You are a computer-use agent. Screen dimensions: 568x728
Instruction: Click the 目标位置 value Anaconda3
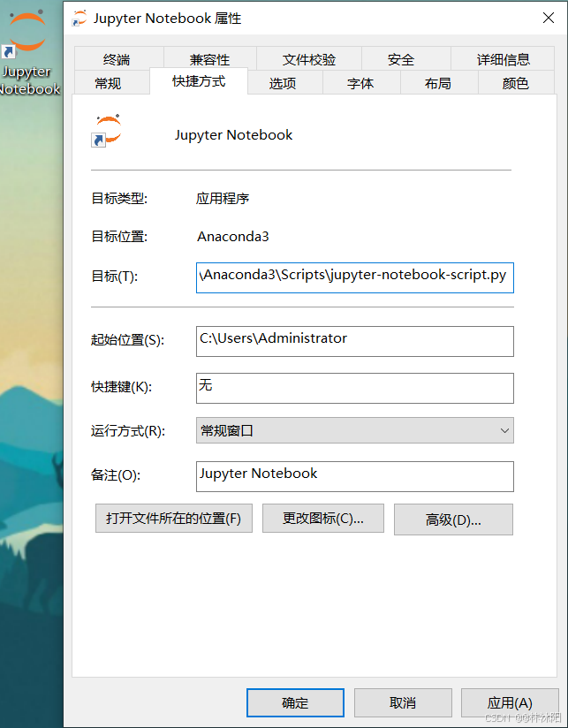(233, 237)
